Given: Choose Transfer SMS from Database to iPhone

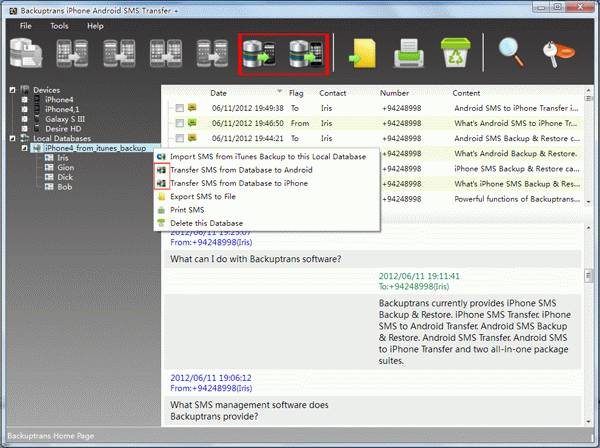Looking at the screenshot, I should [267, 183].
